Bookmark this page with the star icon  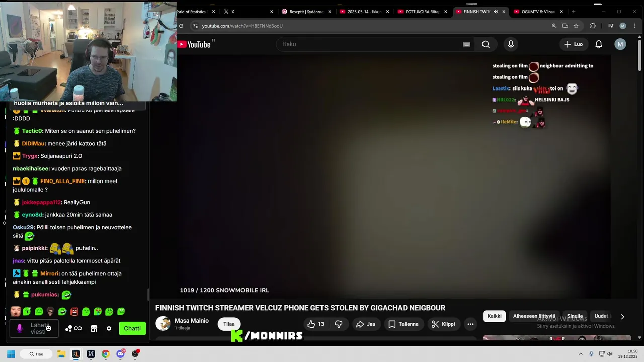point(576,26)
